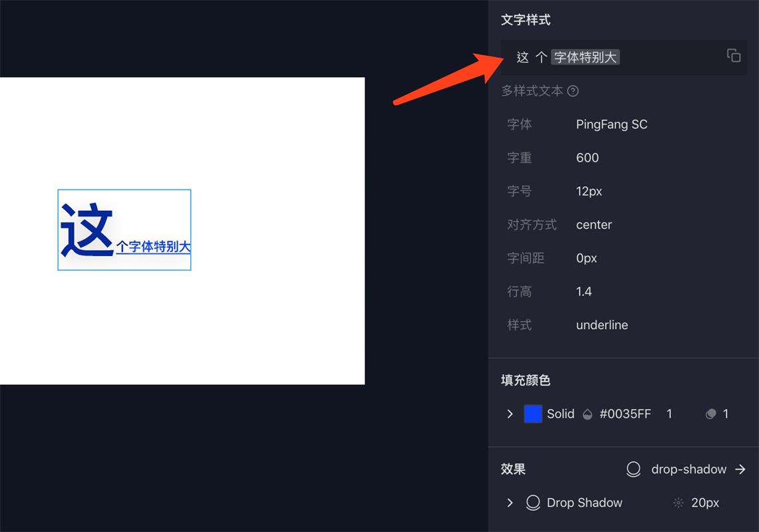Click the layer opacity icon beside the fill's second 1 value
The image size is (759, 532).
click(x=710, y=414)
